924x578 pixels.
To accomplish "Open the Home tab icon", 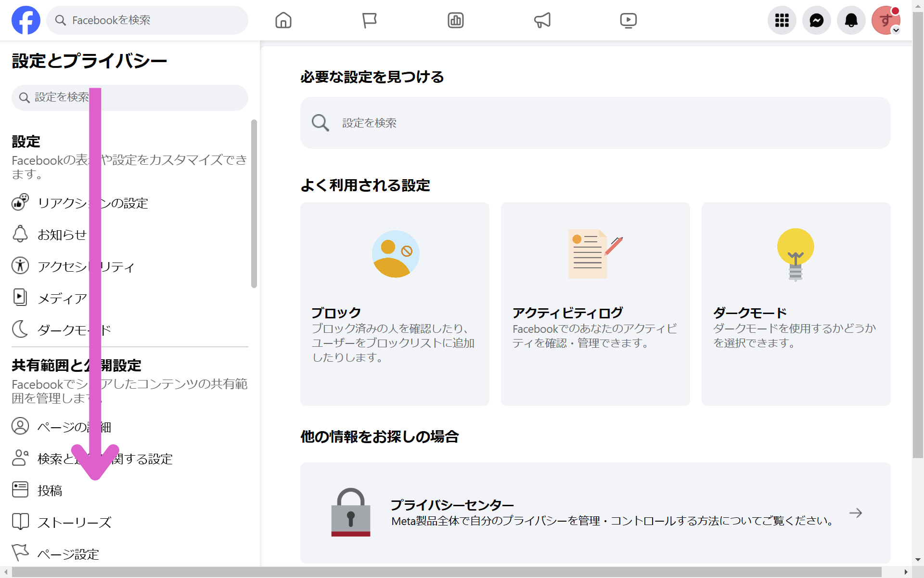I will (283, 20).
